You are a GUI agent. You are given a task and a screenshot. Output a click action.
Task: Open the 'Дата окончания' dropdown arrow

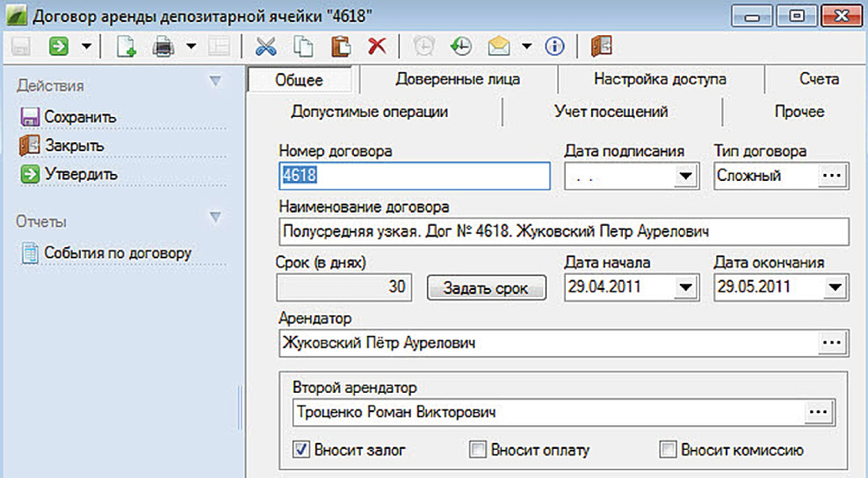point(835,287)
